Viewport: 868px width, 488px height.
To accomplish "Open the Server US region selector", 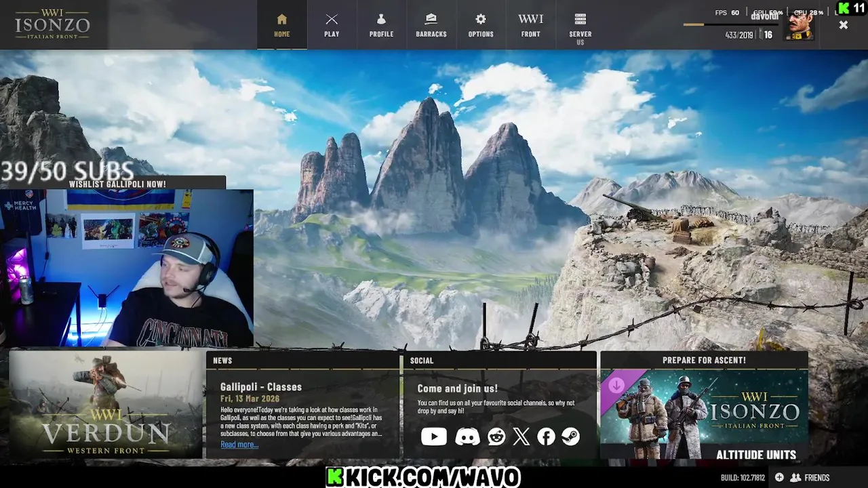I will pos(580,28).
